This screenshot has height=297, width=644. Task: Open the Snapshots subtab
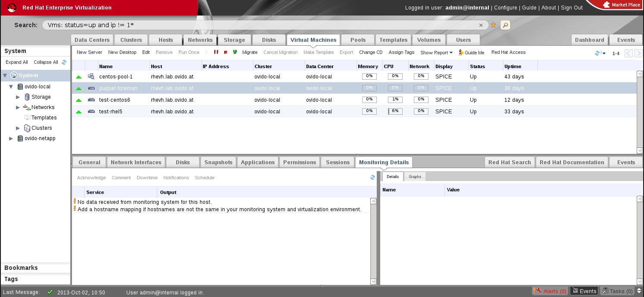pyautogui.click(x=218, y=162)
